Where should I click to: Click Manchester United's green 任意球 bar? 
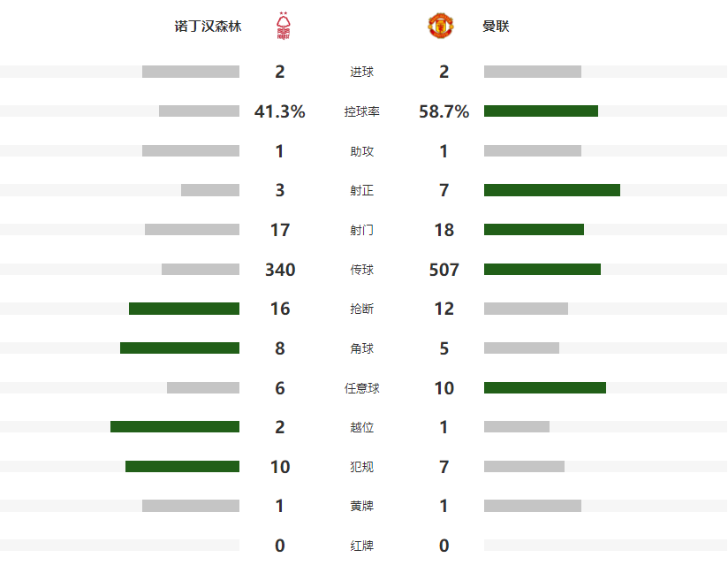pos(545,387)
